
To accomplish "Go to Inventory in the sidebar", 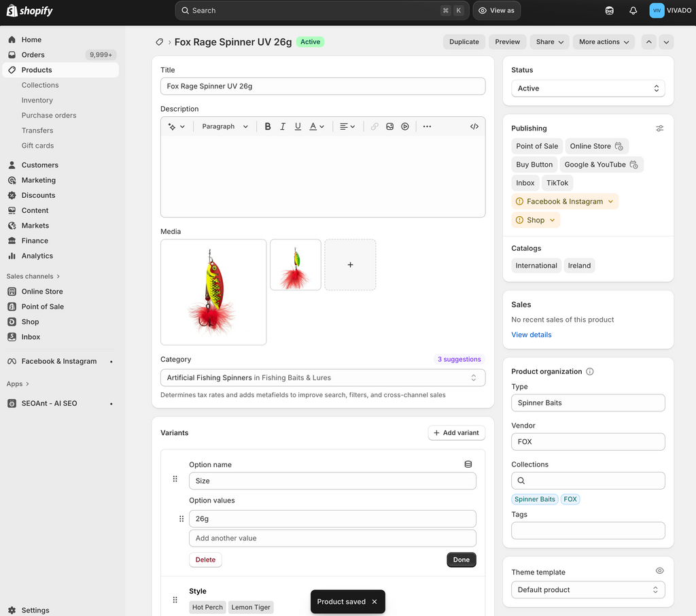I will pyautogui.click(x=37, y=100).
